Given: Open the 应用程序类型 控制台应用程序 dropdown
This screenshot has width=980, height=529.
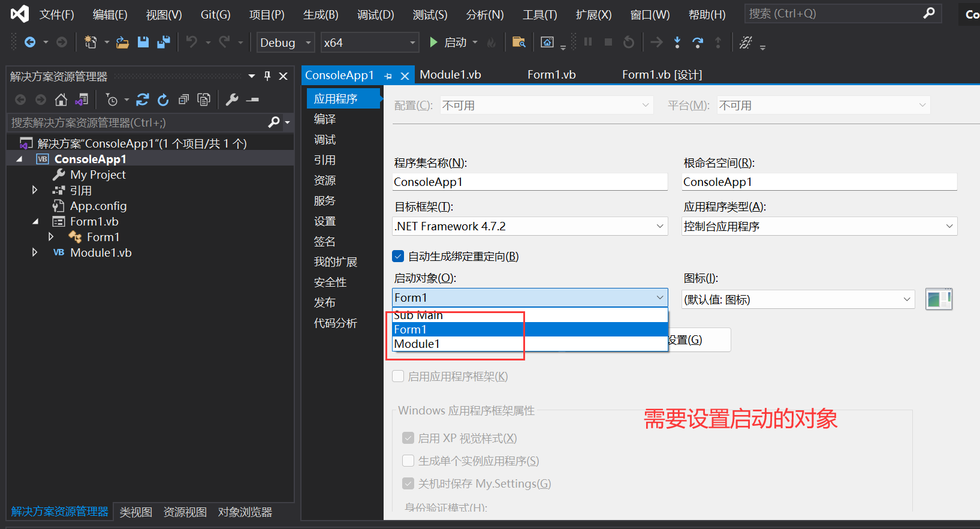Looking at the screenshot, I should tap(819, 226).
